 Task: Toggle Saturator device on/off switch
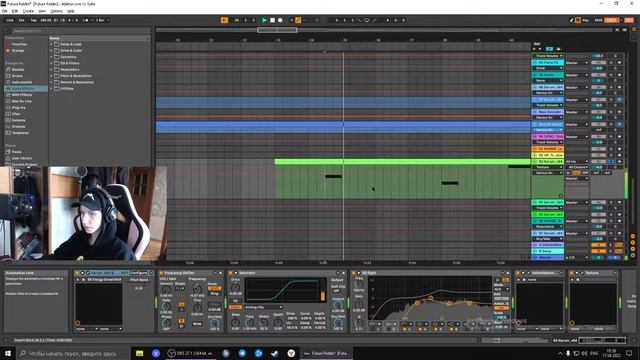coord(231,273)
